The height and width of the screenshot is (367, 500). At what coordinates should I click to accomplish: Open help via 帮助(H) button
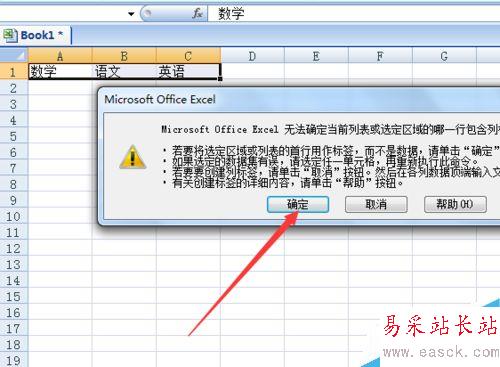coord(455,204)
